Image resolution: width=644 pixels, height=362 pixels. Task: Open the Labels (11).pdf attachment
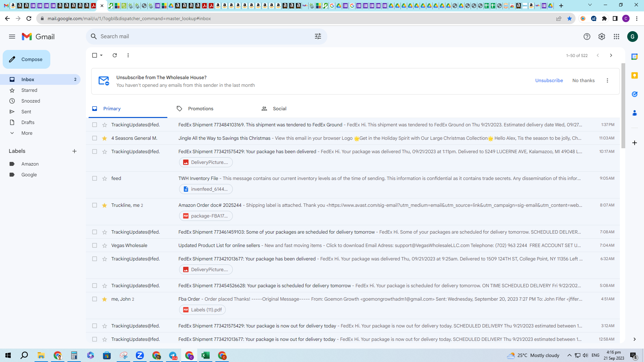click(x=202, y=310)
